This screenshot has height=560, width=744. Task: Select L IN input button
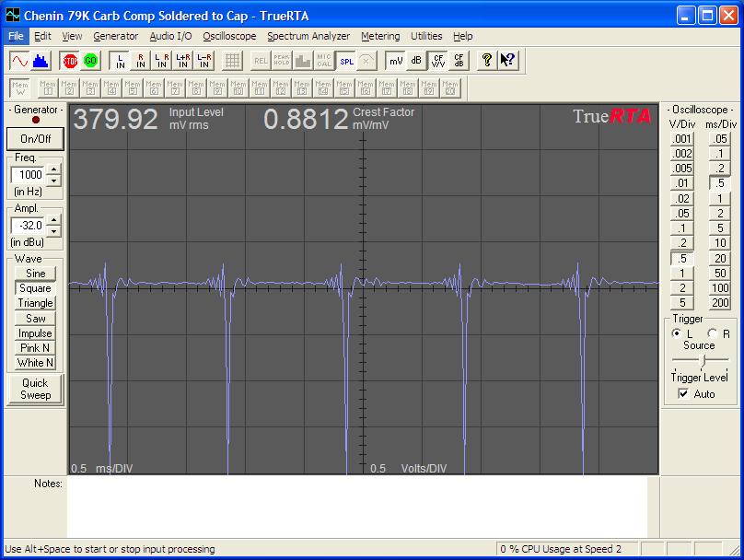(x=120, y=61)
